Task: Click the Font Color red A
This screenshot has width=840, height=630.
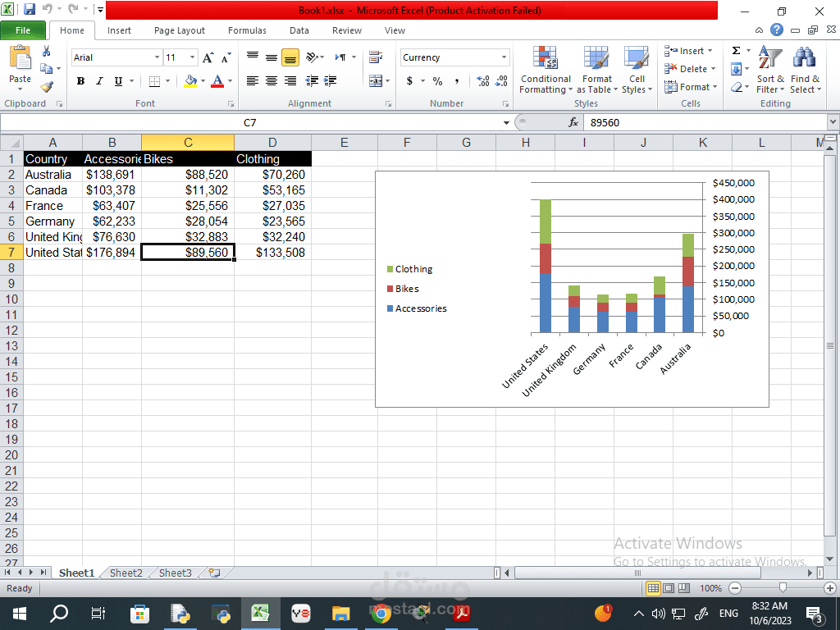Action: [217, 81]
